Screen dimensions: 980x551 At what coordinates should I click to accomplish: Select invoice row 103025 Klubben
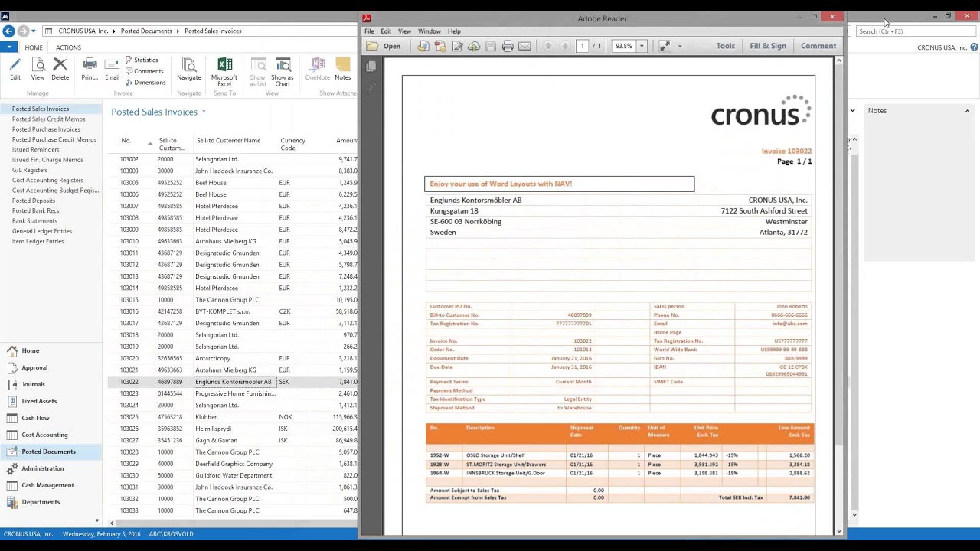pos(234,417)
